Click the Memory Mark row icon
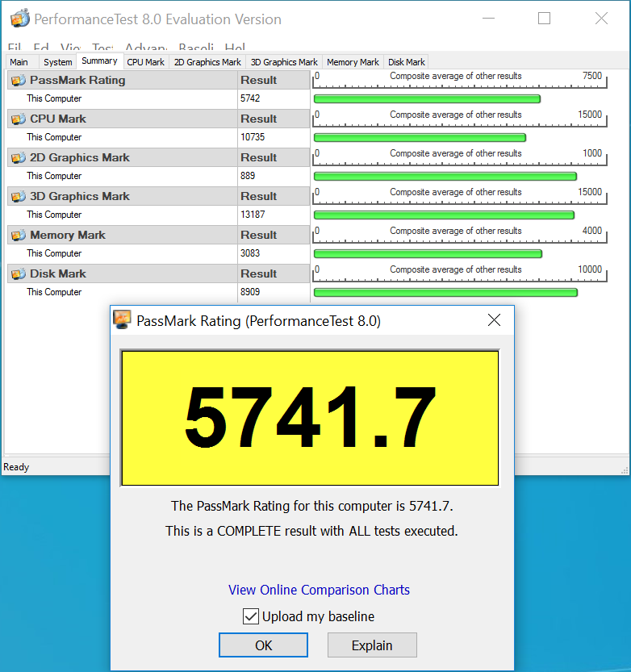Image resolution: width=631 pixels, height=672 pixels. [19, 235]
